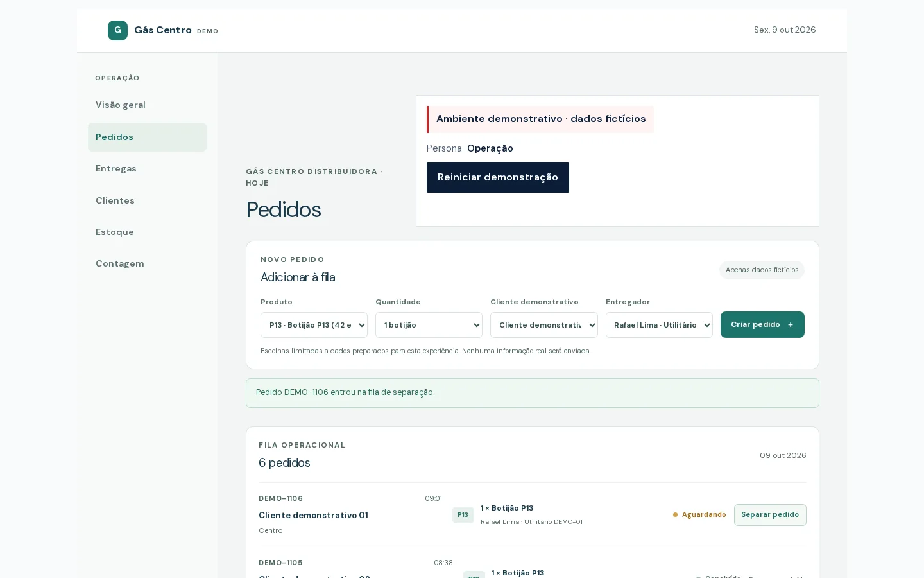924x578 pixels.
Task: Open the Quantidade dropdown
Action: pos(429,325)
